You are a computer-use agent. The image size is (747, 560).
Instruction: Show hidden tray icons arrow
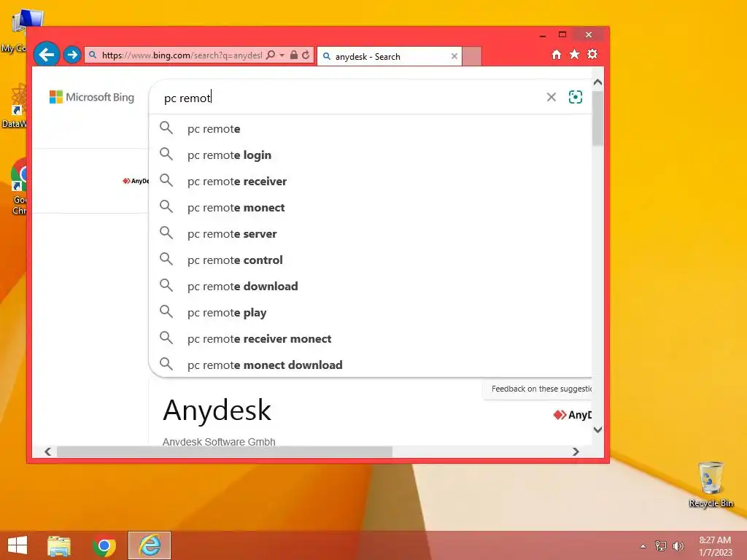(643, 546)
